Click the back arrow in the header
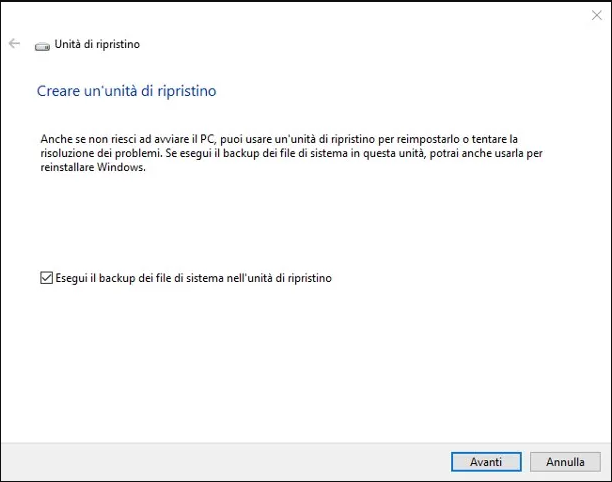Image resolution: width=612 pixels, height=482 pixels. coord(14,44)
